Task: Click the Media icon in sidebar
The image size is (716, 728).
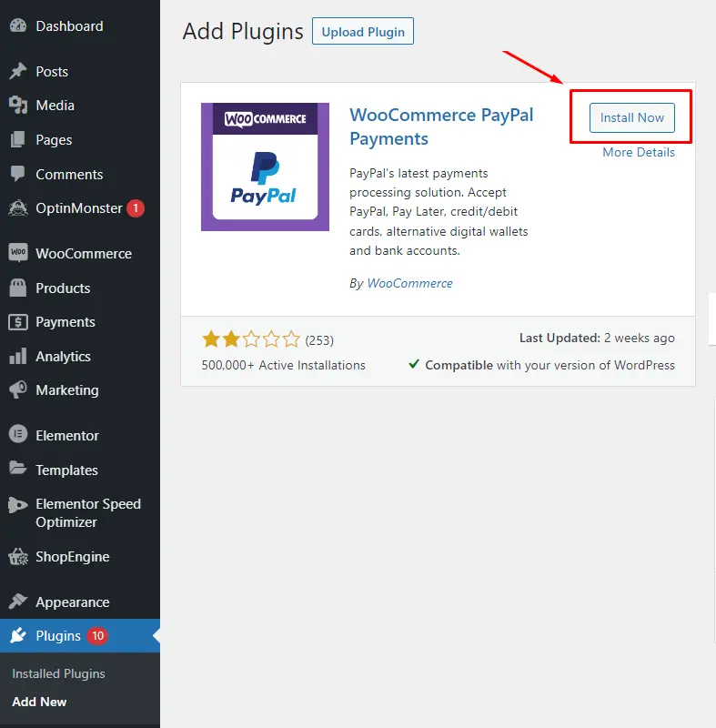Action: coord(18,105)
